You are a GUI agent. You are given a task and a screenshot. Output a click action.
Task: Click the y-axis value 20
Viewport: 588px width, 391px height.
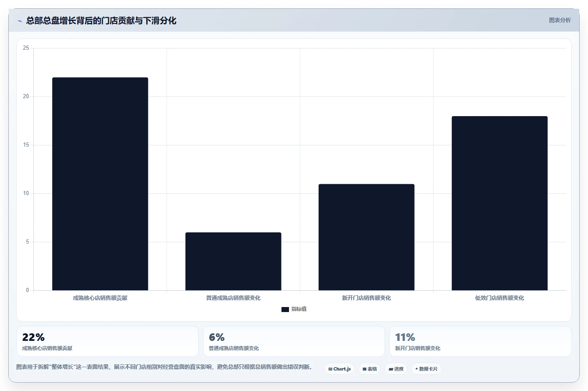pyautogui.click(x=26, y=96)
